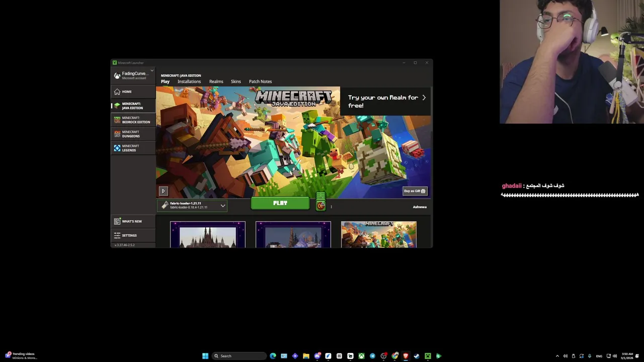The image size is (644, 362).
Task: Open the Home section in launcher sidebar
Action: click(133, 92)
